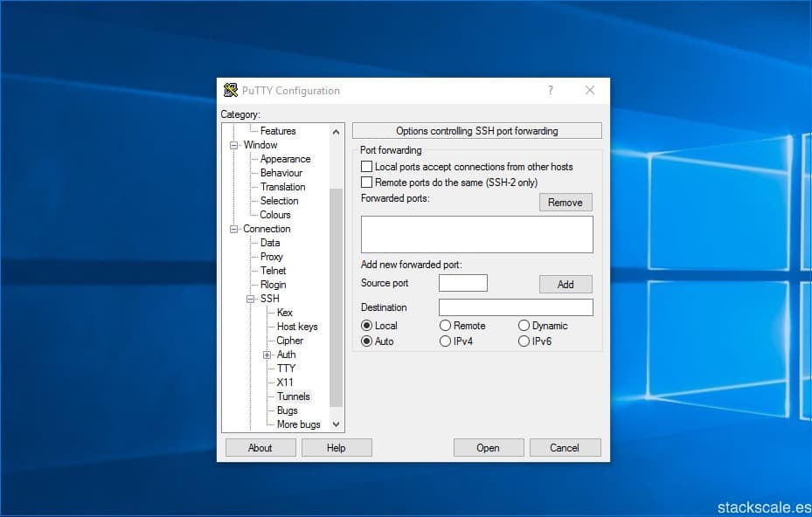Image resolution: width=812 pixels, height=517 pixels.
Task: Select the Colours category
Action: point(275,215)
